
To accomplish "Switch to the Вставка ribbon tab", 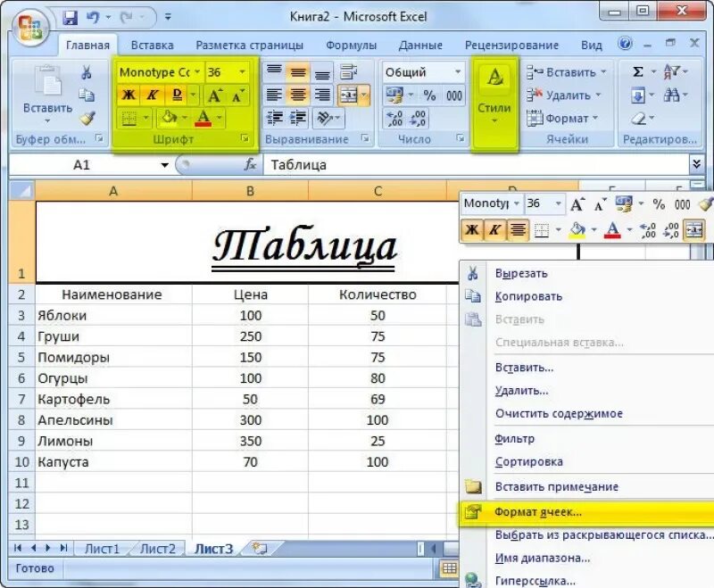I will (152, 45).
